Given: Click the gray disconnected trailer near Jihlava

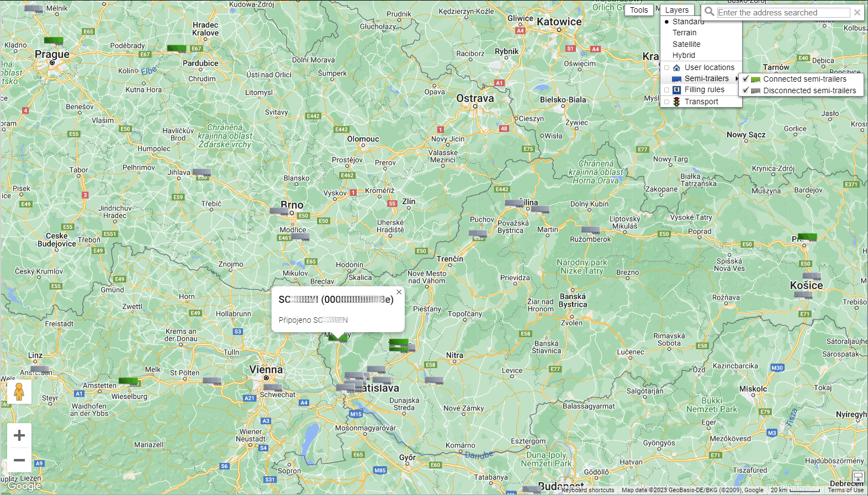Looking at the screenshot, I should tap(202, 173).
